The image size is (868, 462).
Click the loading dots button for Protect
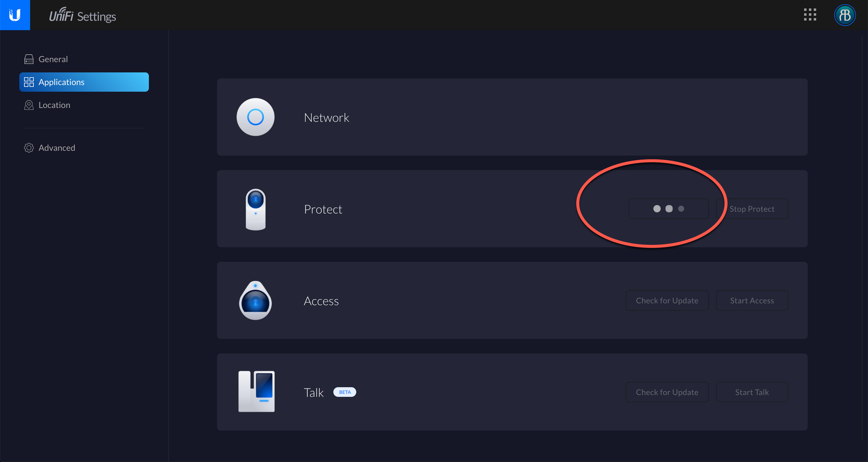point(668,209)
